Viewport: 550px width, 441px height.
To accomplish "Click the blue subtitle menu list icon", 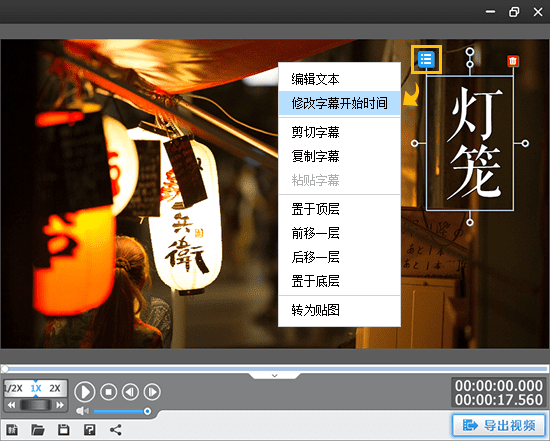I will click(426, 59).
